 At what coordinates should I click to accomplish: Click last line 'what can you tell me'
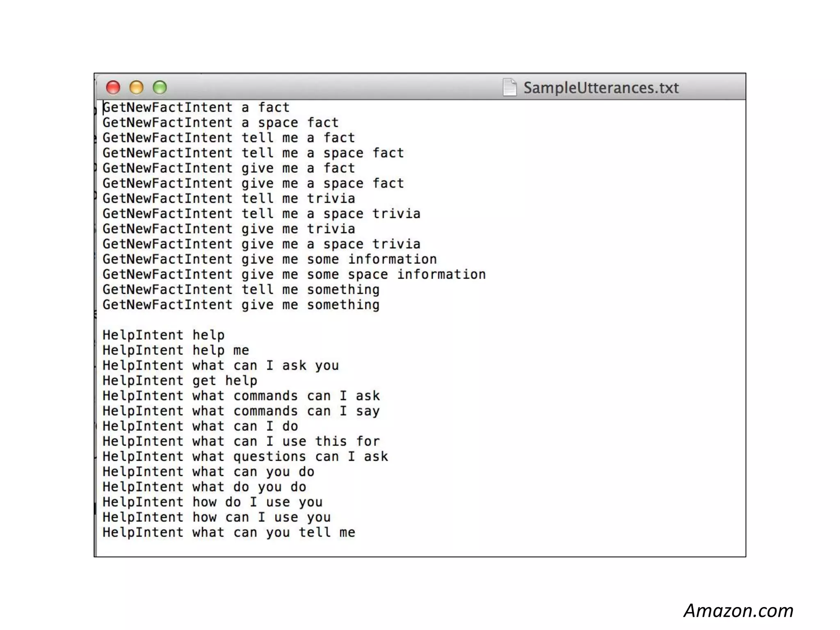228,532
